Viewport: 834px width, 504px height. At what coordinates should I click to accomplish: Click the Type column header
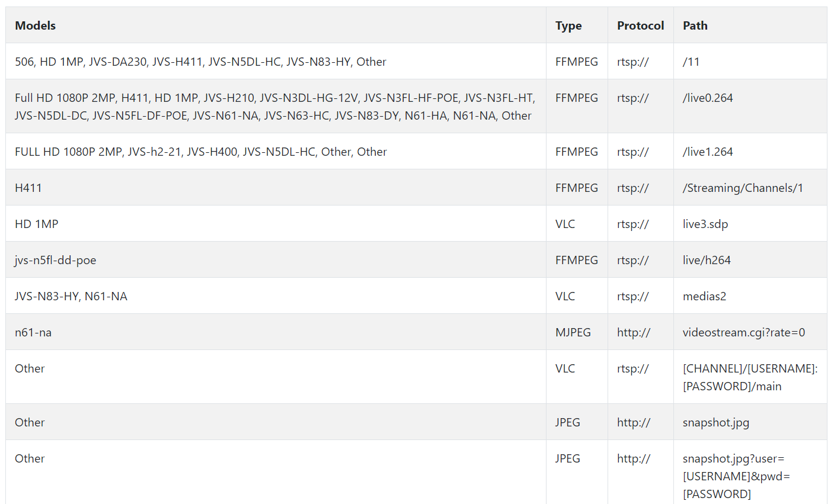(568, 25)
